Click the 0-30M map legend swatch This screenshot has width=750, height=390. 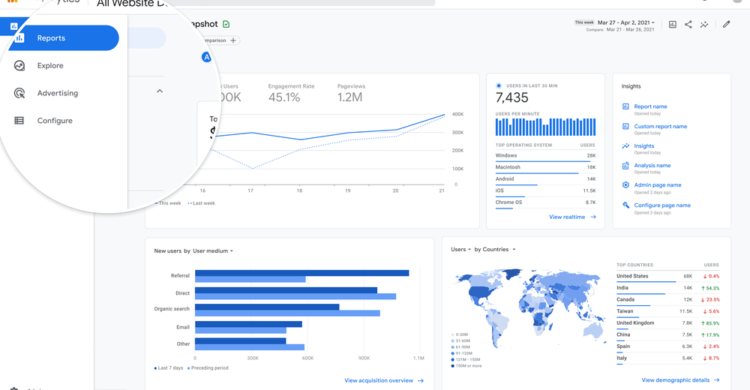click(452, 335)
